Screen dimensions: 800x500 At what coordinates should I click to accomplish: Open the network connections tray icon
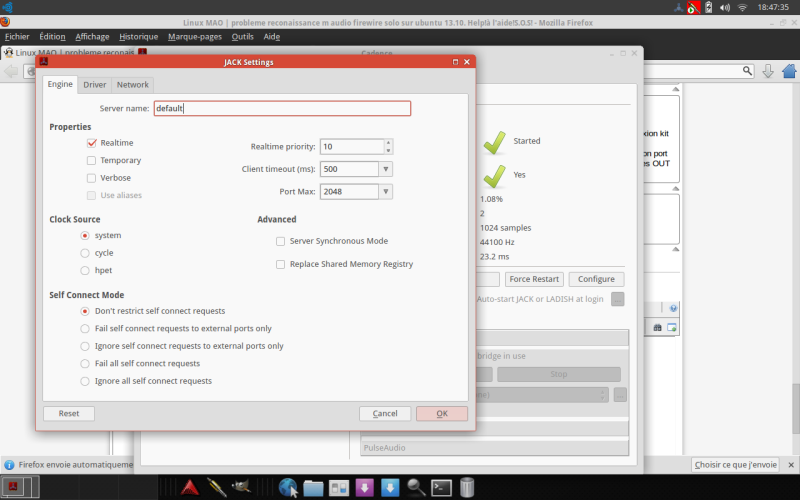point(678,7)
